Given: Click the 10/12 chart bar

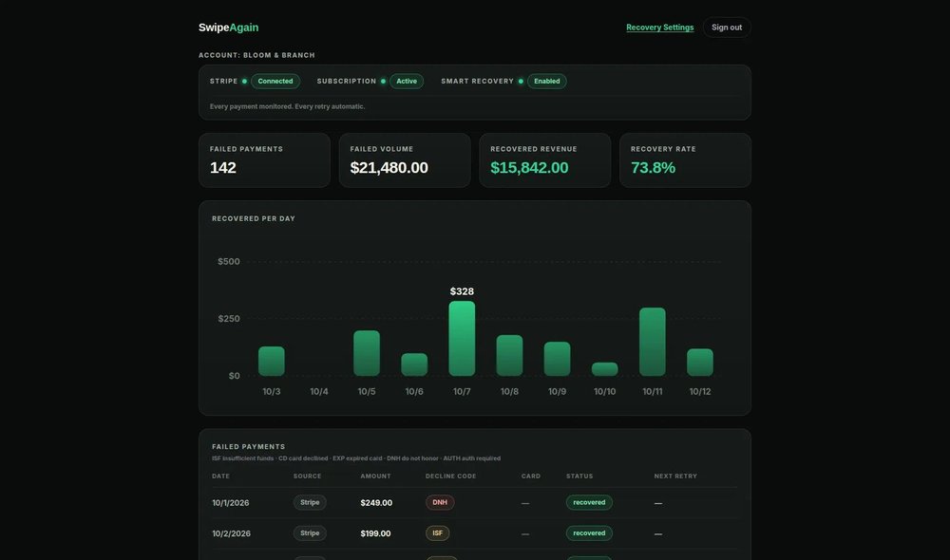Looking at the screenshot, I should pyautogui.click(x=700, y=362).
